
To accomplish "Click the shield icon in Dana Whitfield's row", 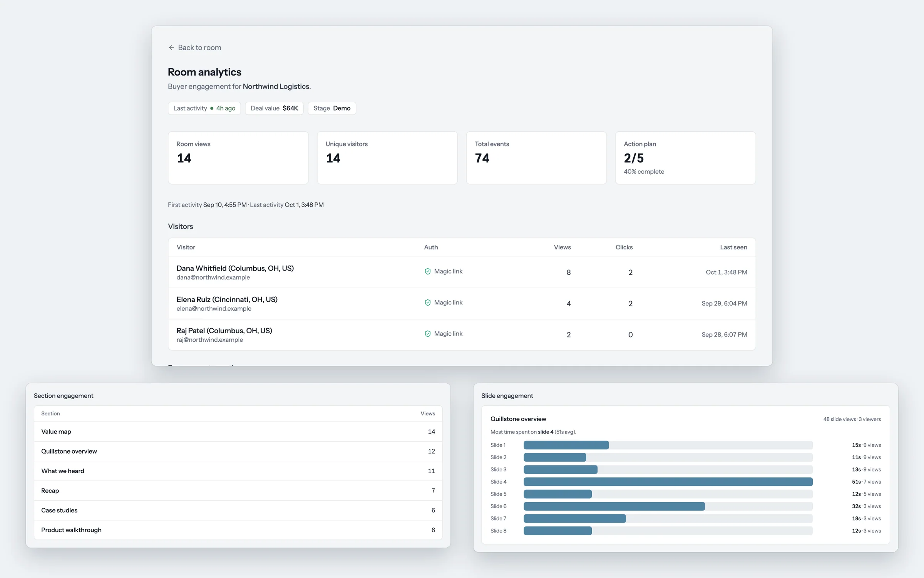I will 427,271.
